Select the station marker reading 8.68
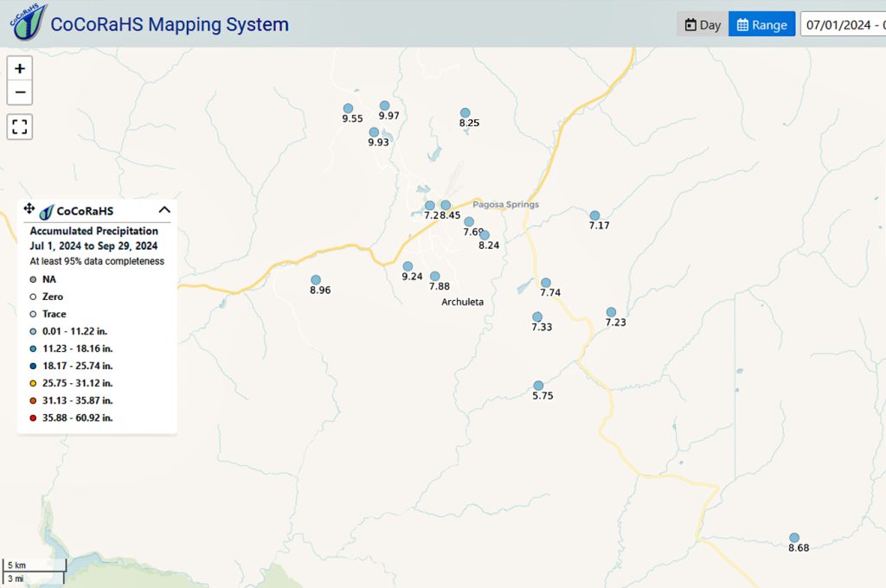The image size is (886, 588). [x=794, y=538]
